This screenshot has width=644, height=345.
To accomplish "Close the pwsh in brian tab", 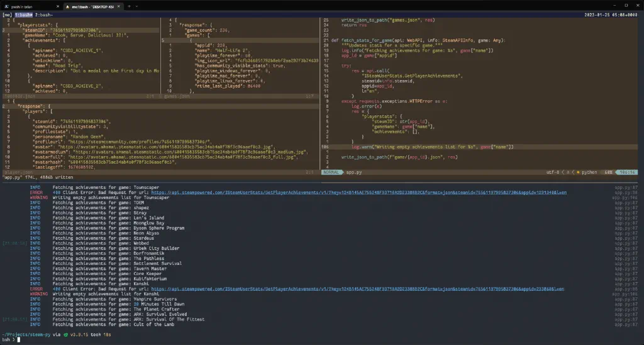I will 57,6.
